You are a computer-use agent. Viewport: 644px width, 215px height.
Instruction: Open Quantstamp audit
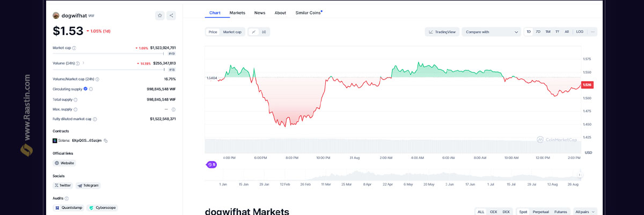(69, 207)
